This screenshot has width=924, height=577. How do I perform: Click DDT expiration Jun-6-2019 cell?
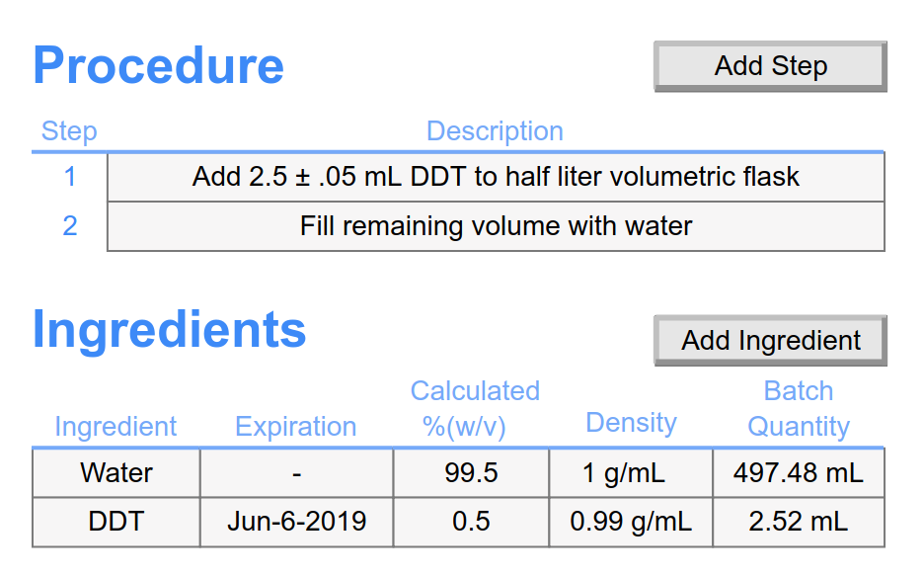pyautogui.click(x=296, y=522)
